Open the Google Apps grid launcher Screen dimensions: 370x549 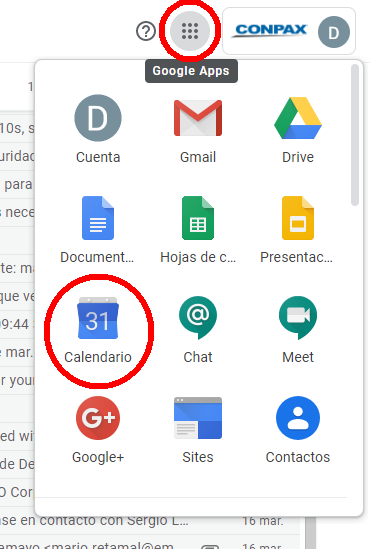click(x=190, y=31)
